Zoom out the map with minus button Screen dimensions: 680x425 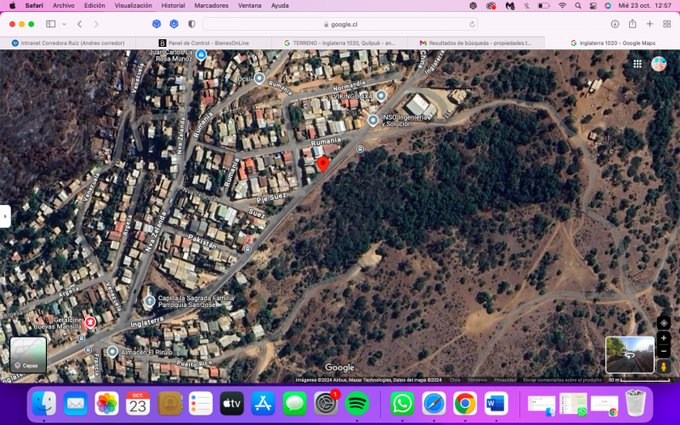coord(663,352)
